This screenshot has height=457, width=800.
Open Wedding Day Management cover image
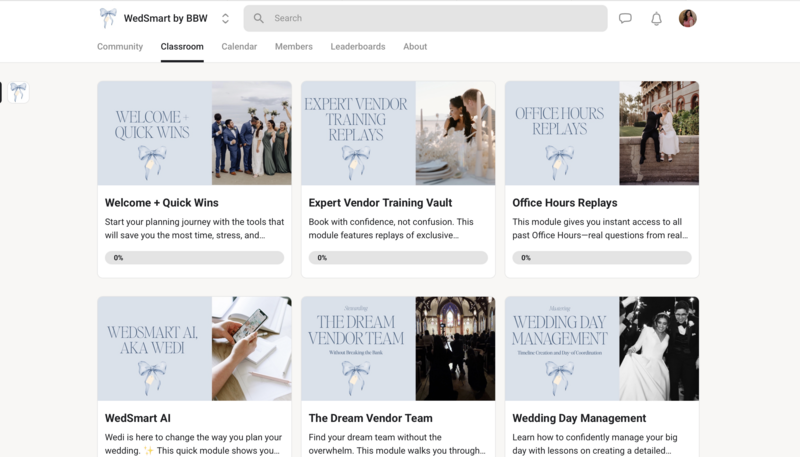[x=602, y=348]
